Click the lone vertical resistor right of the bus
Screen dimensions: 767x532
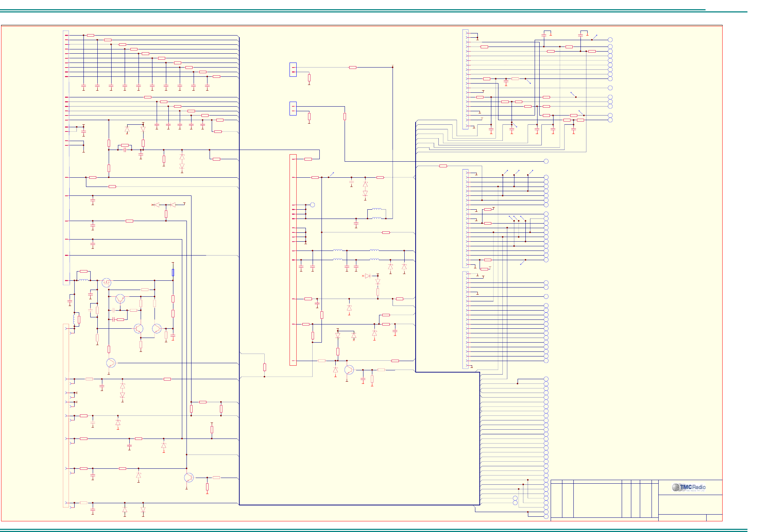tap(265, 367)
